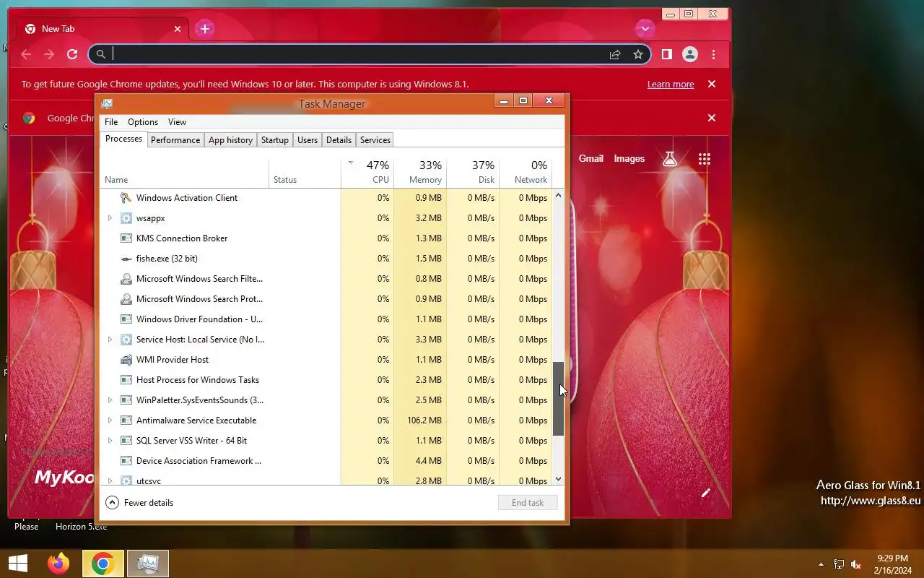The width and height of the screenshot is (924, 578).
Task: Go back in Chrome
Action: click(26, 54)
